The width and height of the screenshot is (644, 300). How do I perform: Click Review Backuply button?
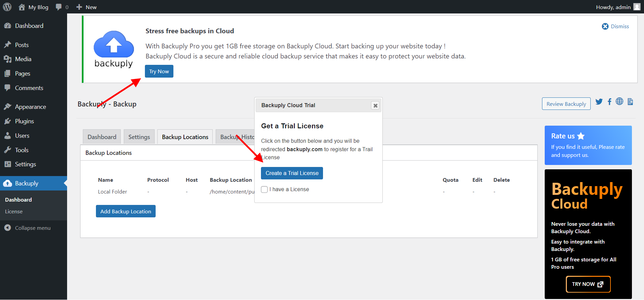[566, 104]
